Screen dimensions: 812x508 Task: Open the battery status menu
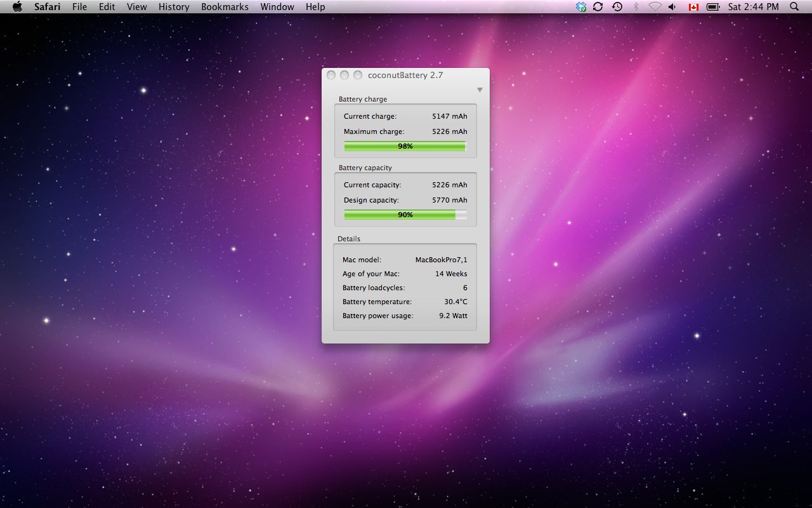tap(713, 7)
